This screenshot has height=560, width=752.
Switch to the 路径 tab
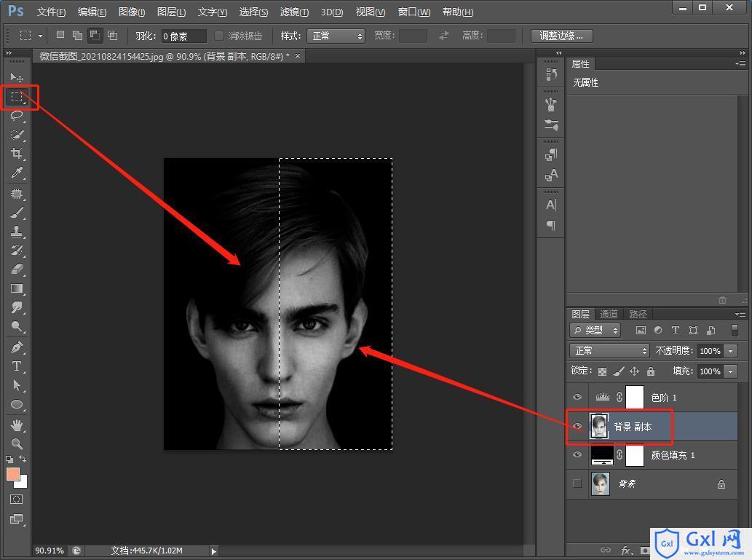pyautogui.click(x=638, y=315)
